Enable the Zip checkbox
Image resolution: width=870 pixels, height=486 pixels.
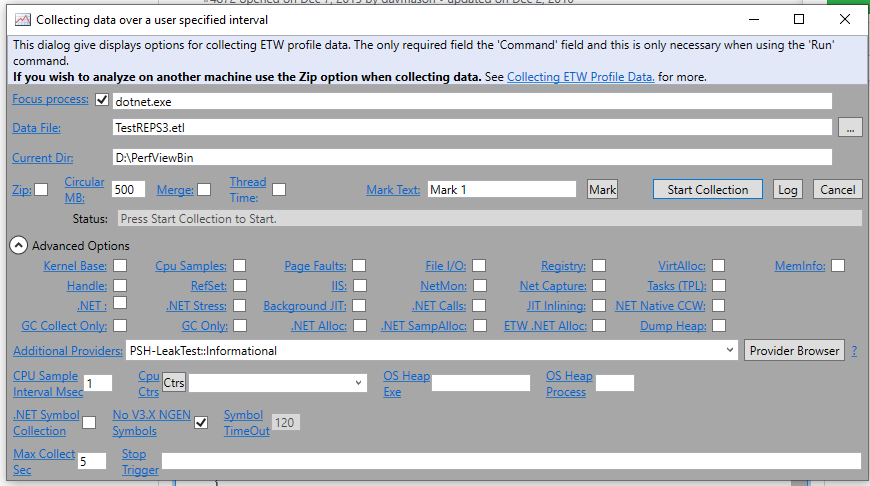(x=41, y=190)
